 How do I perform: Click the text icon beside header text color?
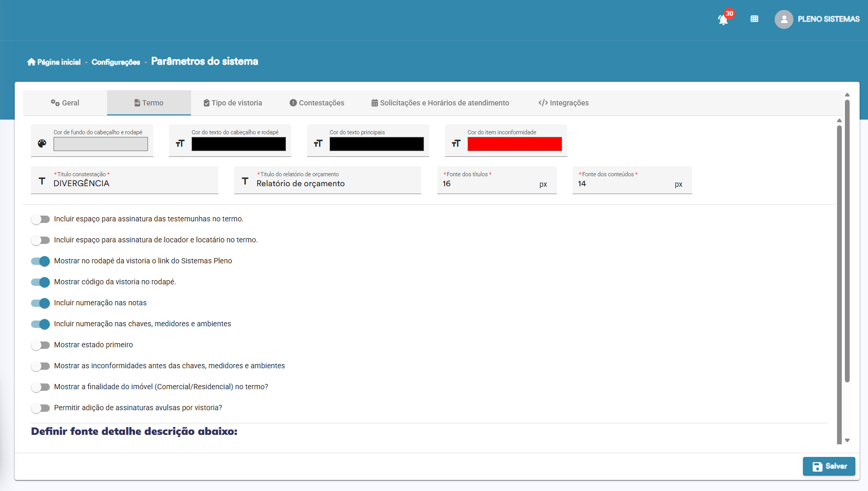pyautogui.click(x=180, y=144)
